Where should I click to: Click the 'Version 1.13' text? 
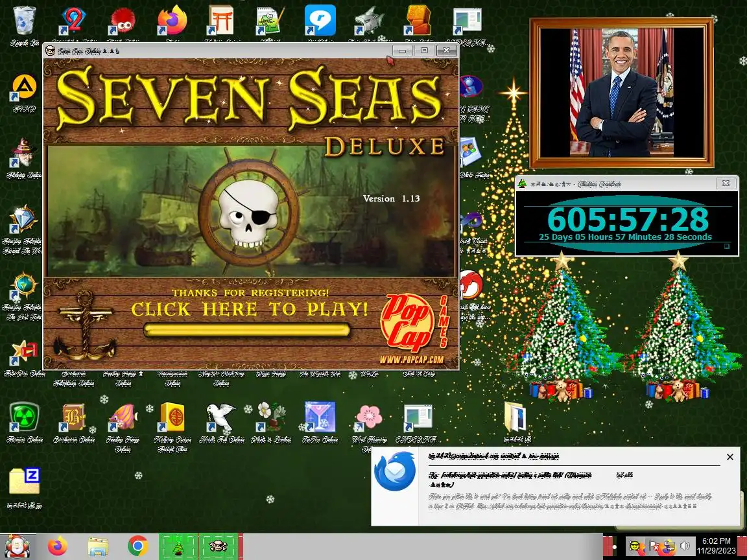tap(392, 198)
